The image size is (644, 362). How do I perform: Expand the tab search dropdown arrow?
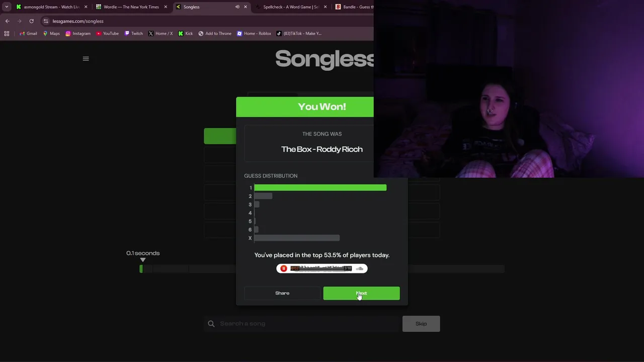[x=7, y=7]
